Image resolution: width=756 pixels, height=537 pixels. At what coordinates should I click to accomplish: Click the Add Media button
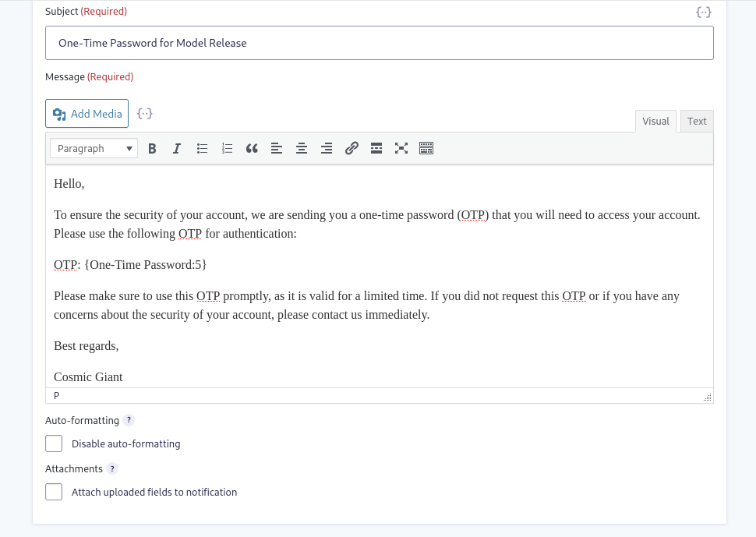pyautogui.click(x=87, y=113)
